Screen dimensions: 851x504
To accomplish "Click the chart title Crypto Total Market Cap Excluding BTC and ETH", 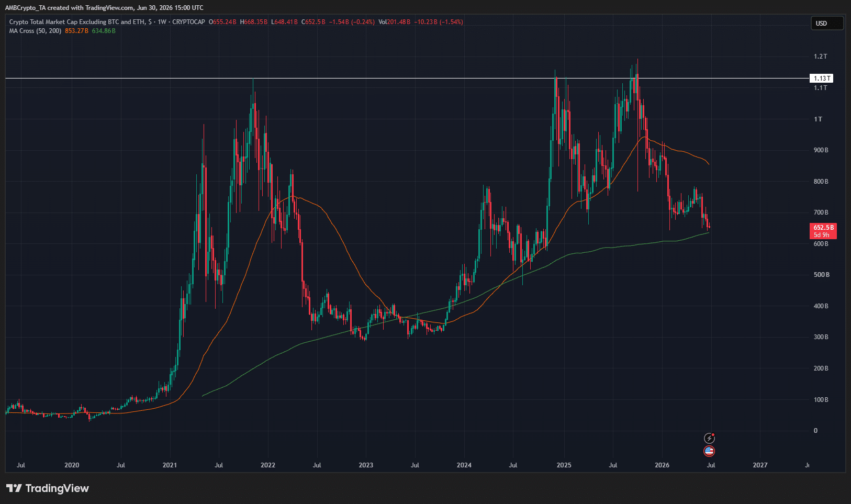I will point(77,22).
